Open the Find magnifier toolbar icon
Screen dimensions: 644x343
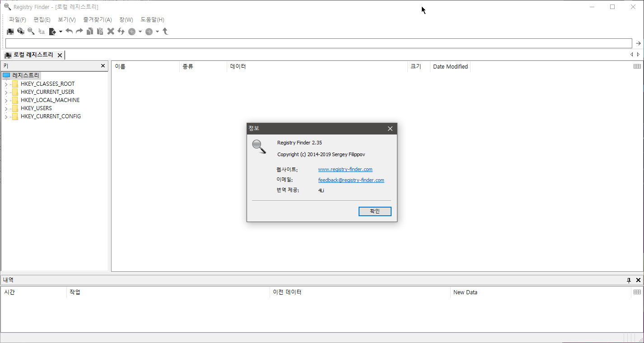(31, 31)
